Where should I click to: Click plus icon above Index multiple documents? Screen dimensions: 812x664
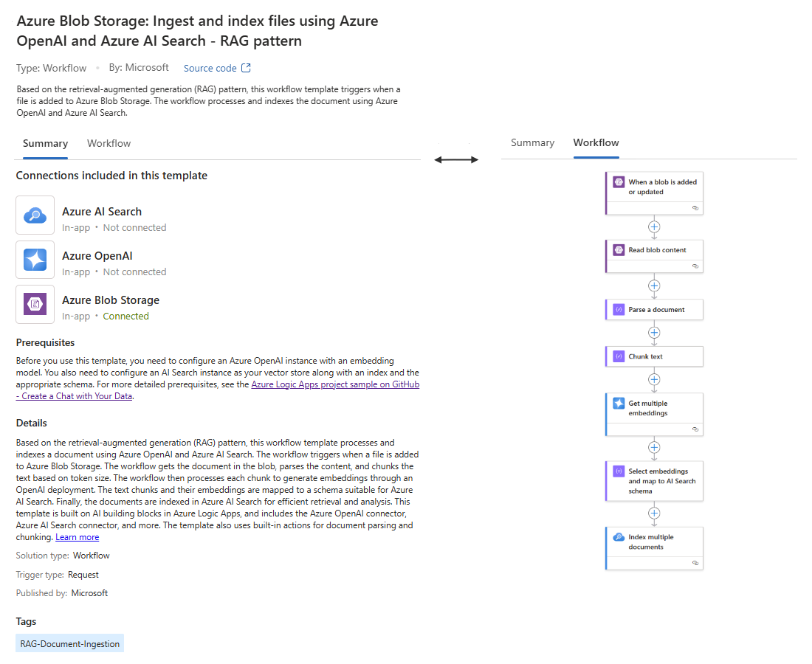pyautogui.click(x=654, y=513)
